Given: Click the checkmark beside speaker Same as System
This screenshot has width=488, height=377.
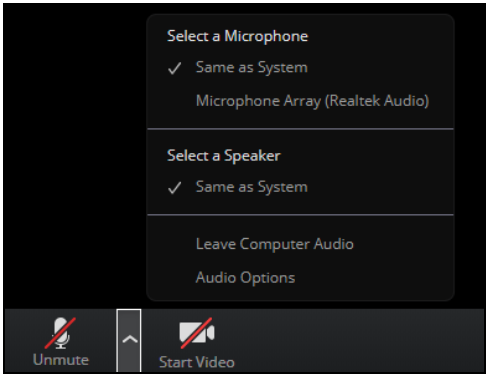Looking at the screenshot, I should pos(175,188).
